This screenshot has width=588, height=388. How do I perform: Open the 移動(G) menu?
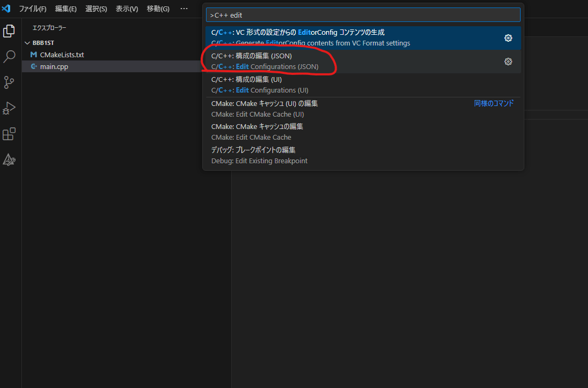[158, 9]
